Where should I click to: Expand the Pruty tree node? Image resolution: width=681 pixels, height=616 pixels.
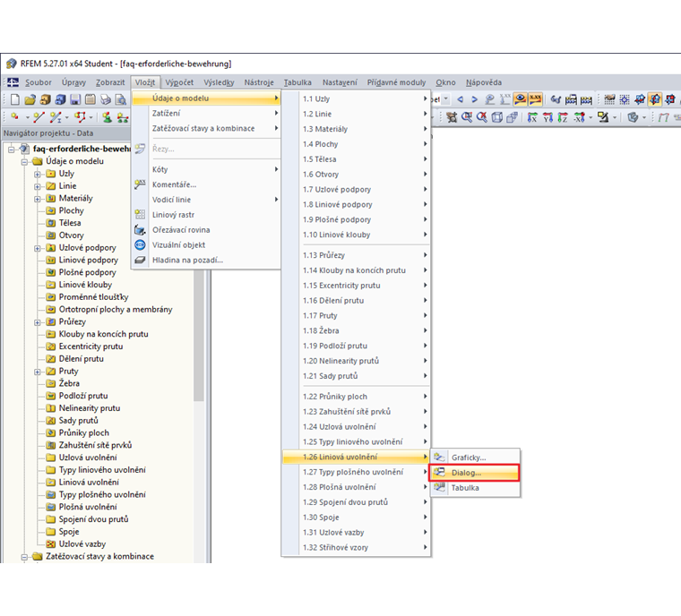point(38,372)
